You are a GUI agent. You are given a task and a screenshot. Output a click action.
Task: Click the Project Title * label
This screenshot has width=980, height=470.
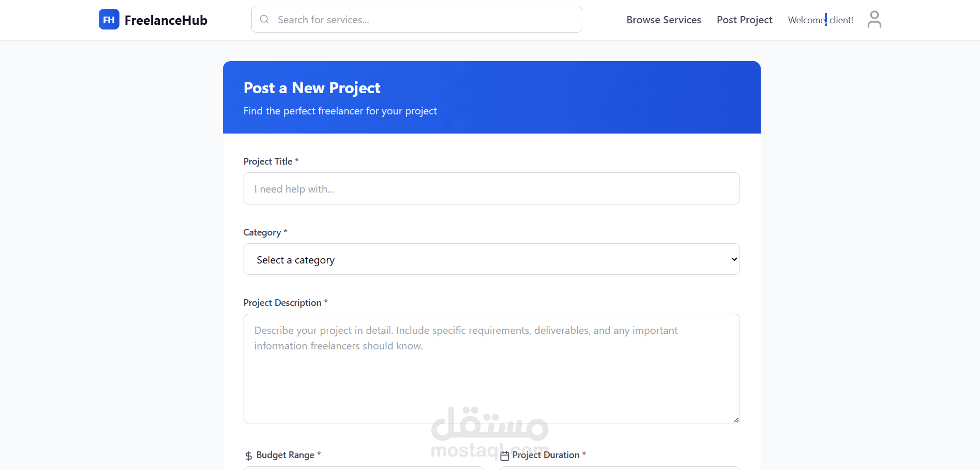point(271,161)
